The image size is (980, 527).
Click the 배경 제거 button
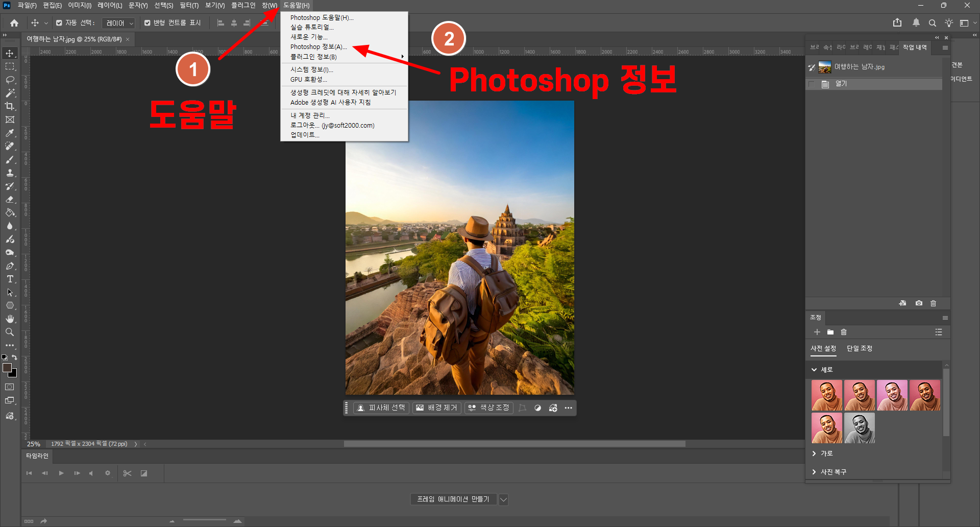coord(437,408)
